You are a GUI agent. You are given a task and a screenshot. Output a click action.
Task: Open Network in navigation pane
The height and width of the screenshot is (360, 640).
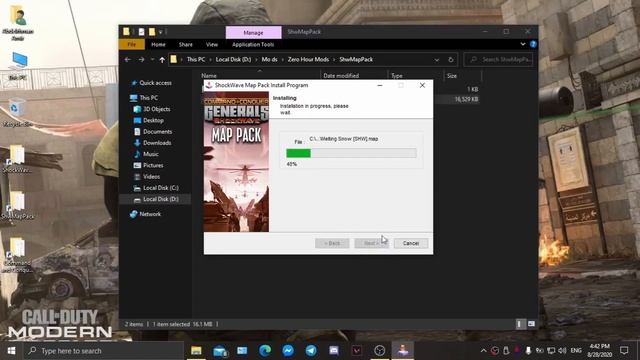[150, 214]
